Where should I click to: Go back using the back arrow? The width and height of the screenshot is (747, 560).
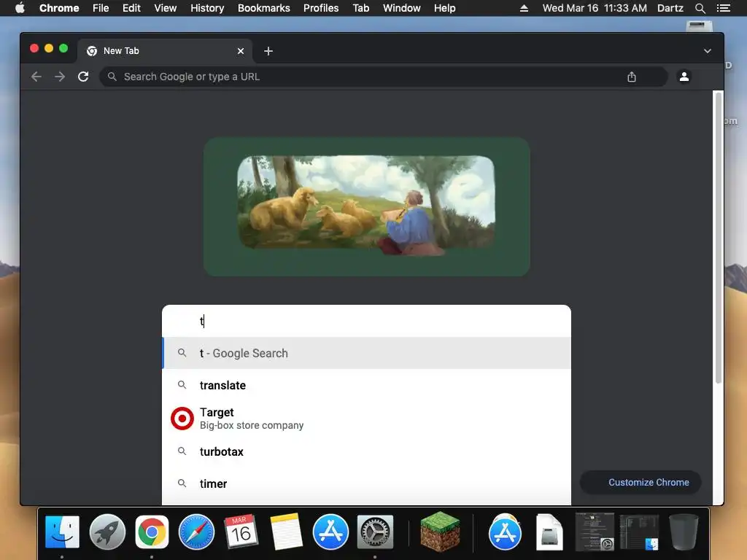pyautogui.click(x=36, y=77)
